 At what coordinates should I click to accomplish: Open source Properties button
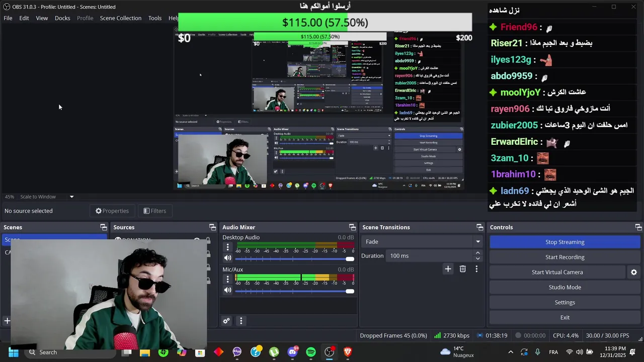point(112,211)
